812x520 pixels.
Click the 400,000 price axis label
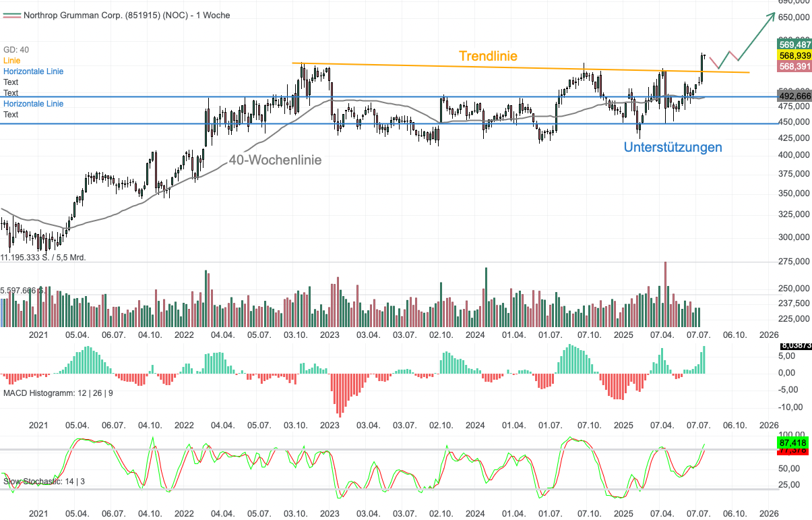[x=794, y=155]
